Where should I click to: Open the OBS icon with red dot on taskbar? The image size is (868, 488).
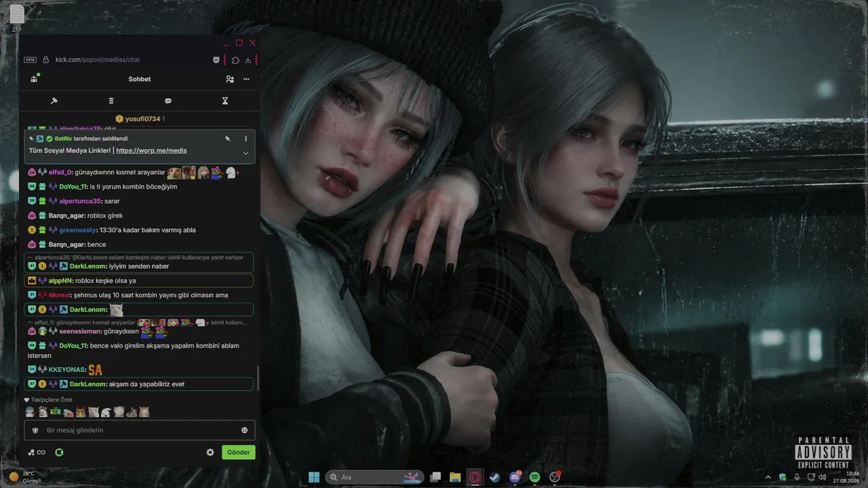click(x=555, y=477)
